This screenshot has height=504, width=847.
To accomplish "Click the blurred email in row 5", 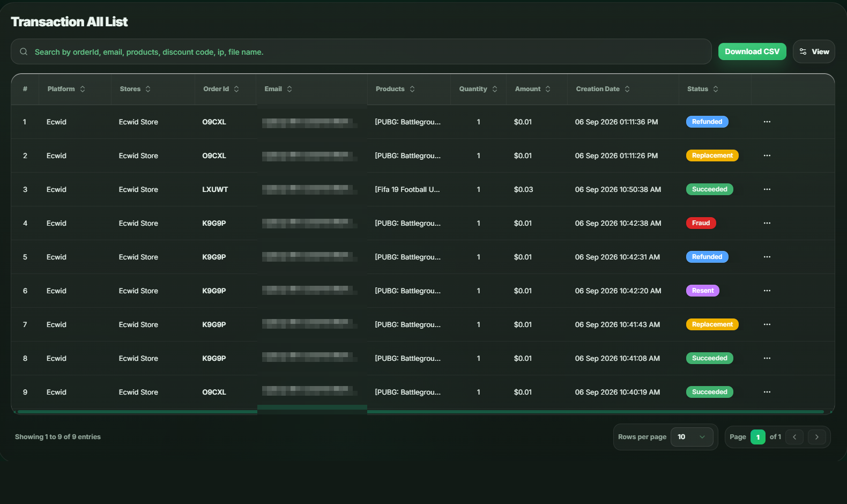I will [309, 257].
